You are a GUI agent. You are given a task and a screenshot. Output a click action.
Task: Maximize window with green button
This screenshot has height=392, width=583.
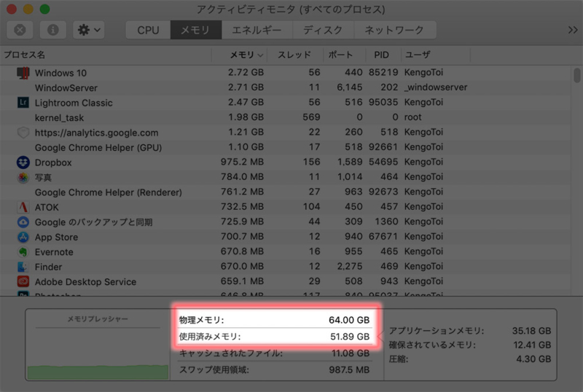point(44,9)
